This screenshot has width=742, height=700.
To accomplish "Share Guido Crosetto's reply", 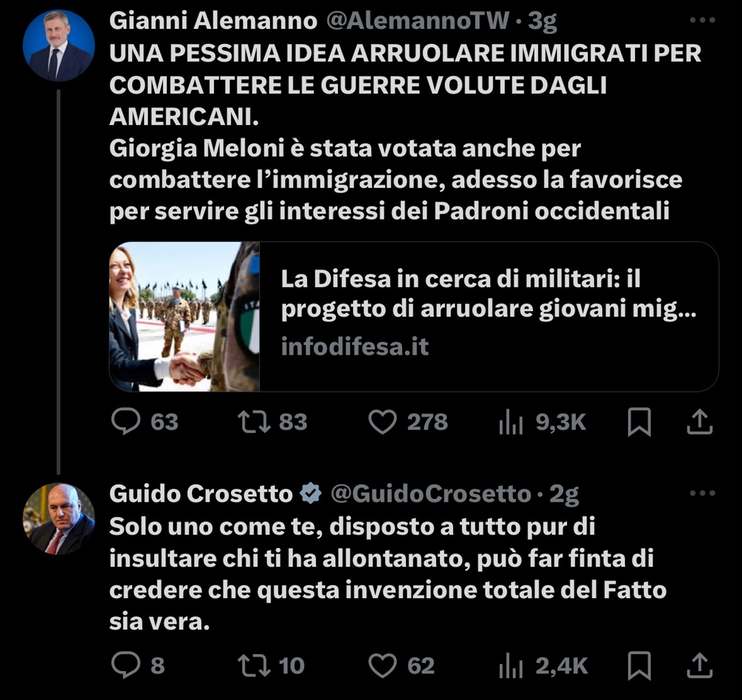I will pyautogui.click(x=699, y=665).
